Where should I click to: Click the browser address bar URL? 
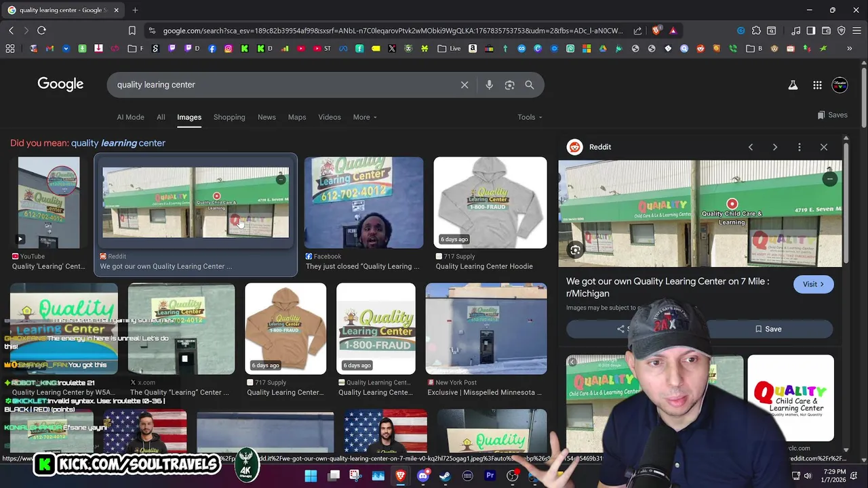pos(393,30)
